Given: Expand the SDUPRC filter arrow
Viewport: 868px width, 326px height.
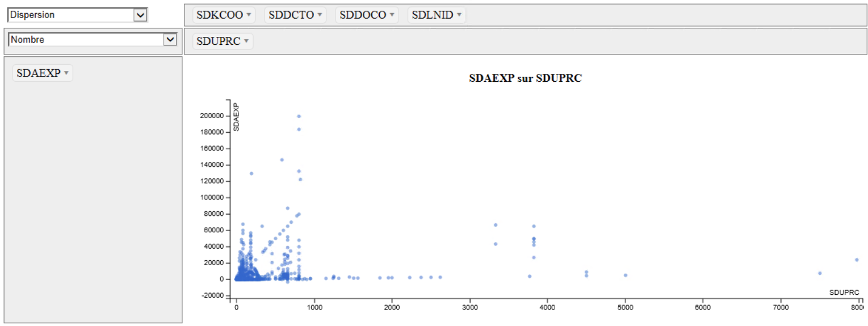Looking at the screenshot, I should [246, 41].
